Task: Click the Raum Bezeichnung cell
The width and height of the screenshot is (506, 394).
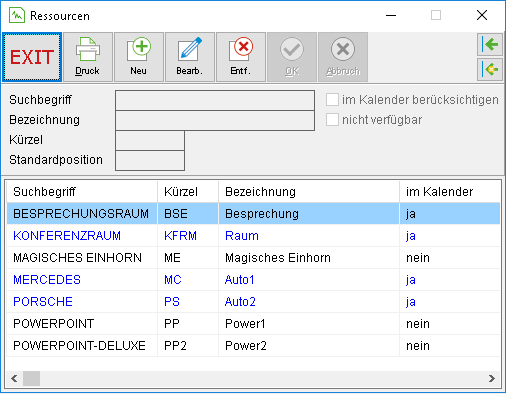Action: point(309,236)
